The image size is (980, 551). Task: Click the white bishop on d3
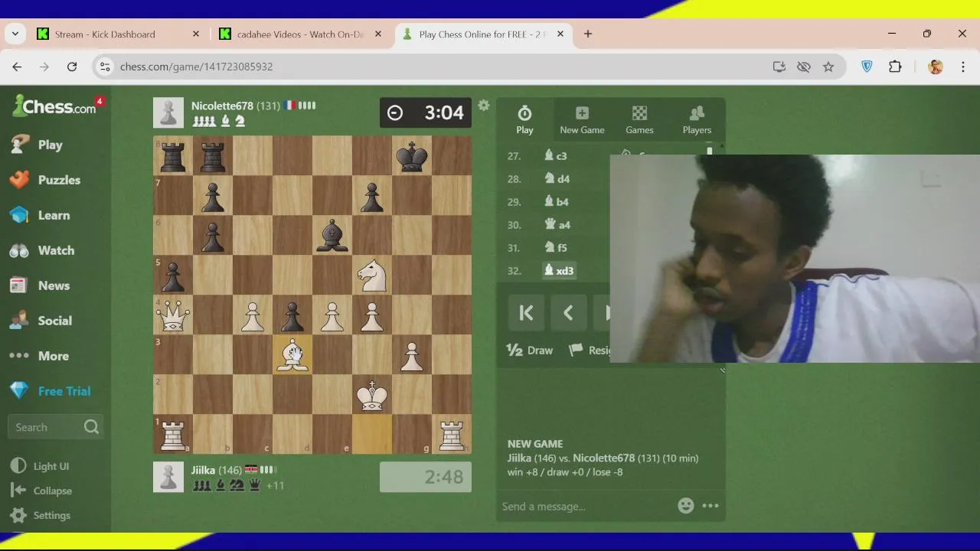292,354
